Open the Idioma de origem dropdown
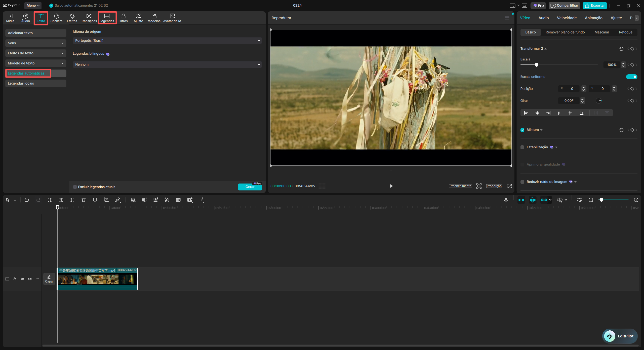This screenshot has height=350, width=644. (x=167, y=40)
